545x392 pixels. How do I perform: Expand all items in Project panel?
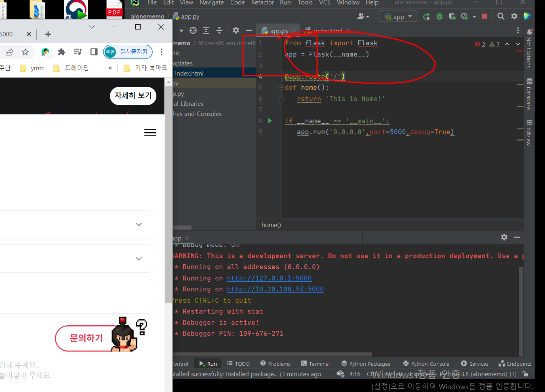pos(206,30)
